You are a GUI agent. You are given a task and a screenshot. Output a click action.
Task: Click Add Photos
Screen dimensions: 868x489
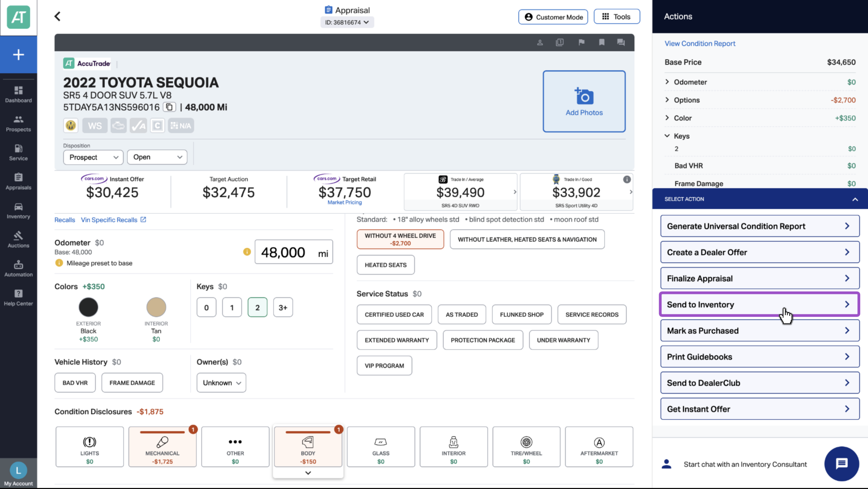pos(584,101)
